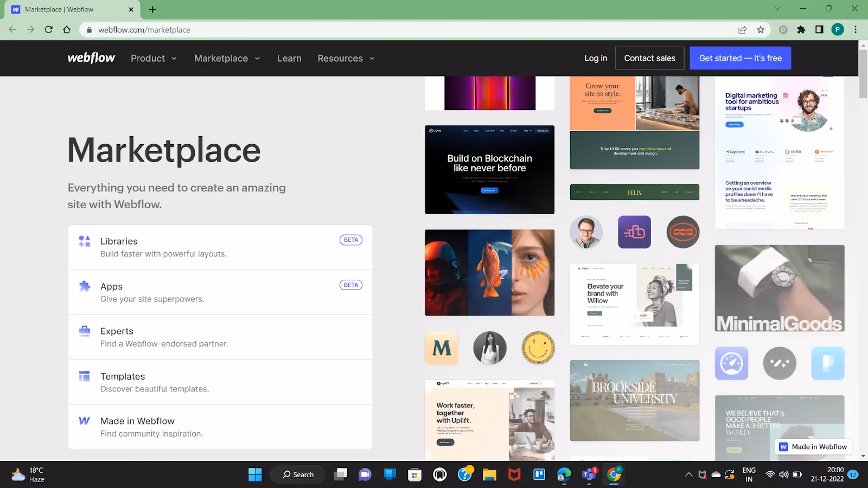The width and height of the screenshot is (868, 488).
Task: Open the letter M app tile
Action: [x=442, y=348]
